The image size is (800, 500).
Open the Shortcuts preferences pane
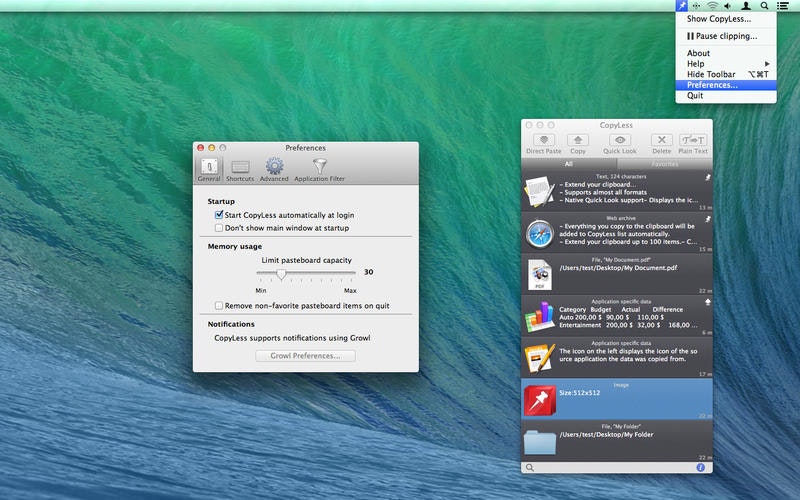point(240,167)
